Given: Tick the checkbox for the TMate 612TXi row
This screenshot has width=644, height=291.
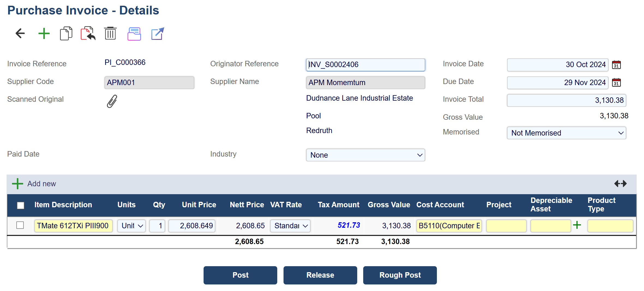Looking at the screenshot, I should point(20,225).
